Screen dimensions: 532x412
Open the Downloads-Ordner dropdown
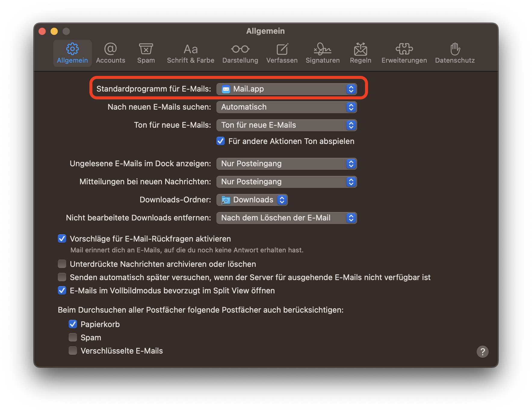(x=252, y=200)
